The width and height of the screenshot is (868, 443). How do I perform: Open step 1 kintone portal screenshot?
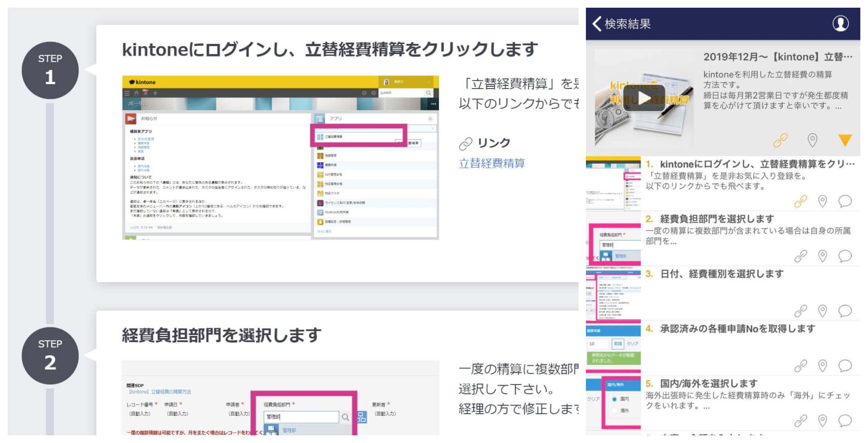(280, 157)
